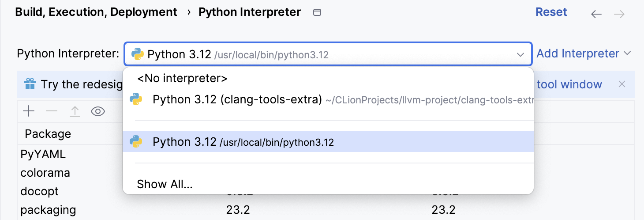
Task: Navigate forward with the right arrow
Action: pyautogui.click(x=619, y=14)
